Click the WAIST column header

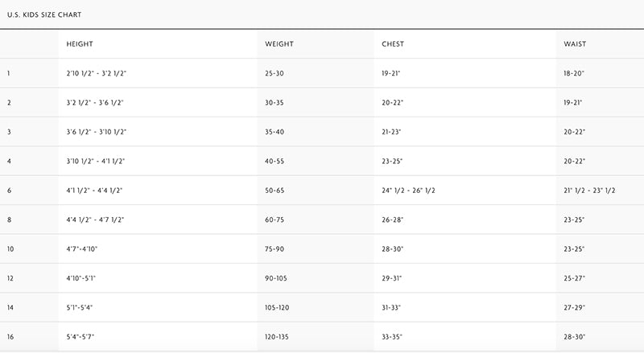pyautogui.click(x=575, y=43)
